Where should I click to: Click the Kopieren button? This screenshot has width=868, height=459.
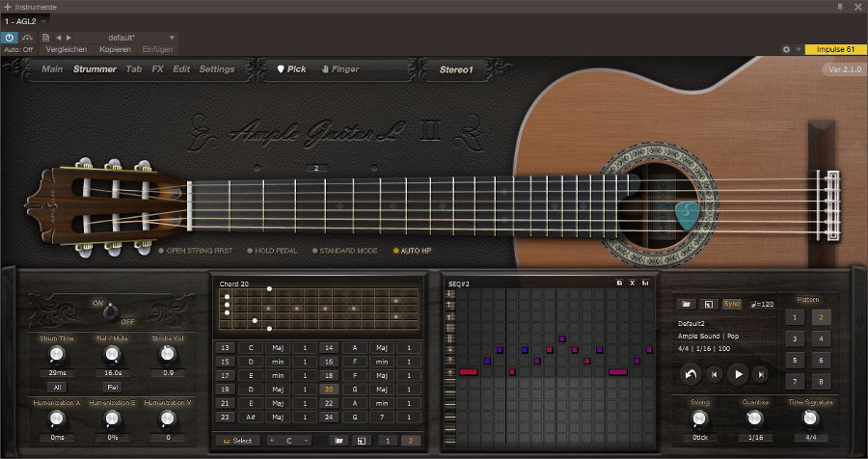[x=115, y=50]
